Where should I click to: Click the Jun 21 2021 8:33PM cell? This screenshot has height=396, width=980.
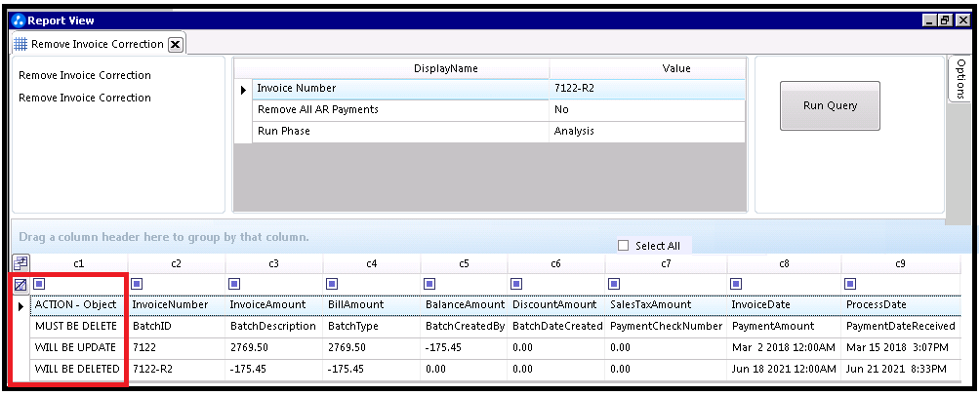click(x=901, y=369)
